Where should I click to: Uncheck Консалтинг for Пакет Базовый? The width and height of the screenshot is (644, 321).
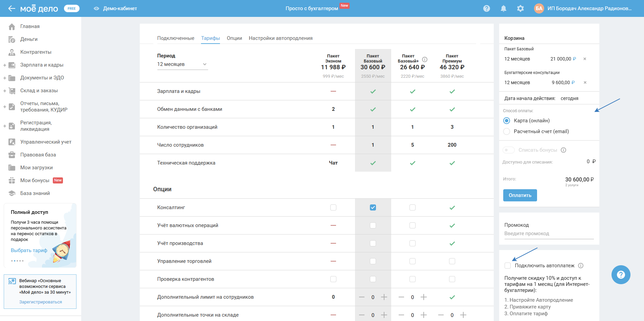(373, 207)
